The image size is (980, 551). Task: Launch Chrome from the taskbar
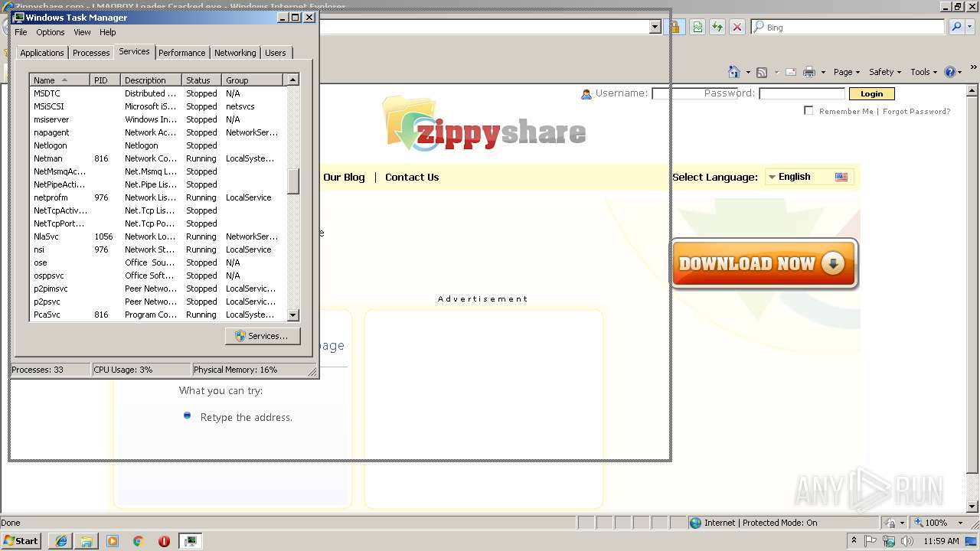[x=139, y=541]
